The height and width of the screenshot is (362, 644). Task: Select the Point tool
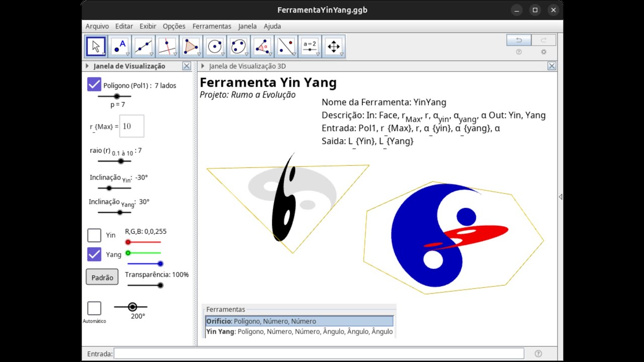click(120, 47)
